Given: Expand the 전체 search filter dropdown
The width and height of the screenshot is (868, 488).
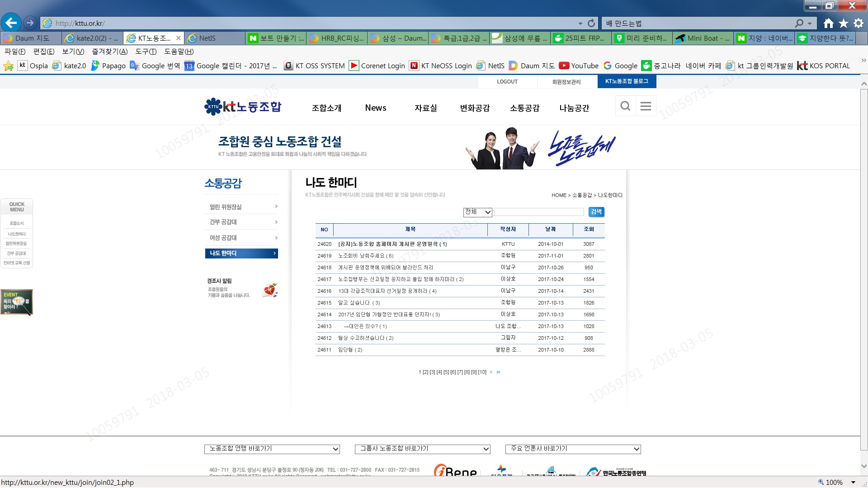Looking at the screenshot, I should click(477, 212).
